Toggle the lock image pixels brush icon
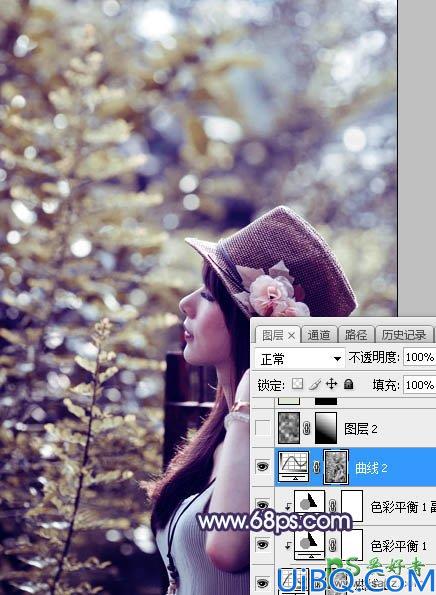Viewport: 436px width, 595px height. (x=315, y=385)
